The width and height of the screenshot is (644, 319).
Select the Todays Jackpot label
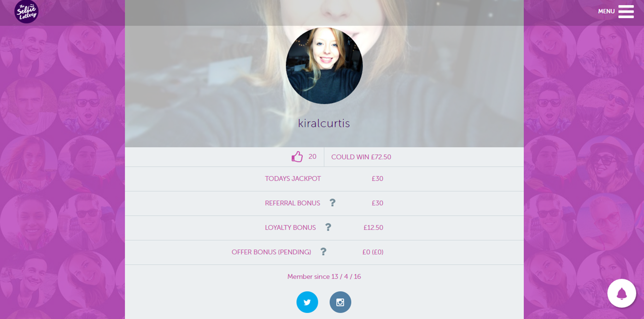293,179
